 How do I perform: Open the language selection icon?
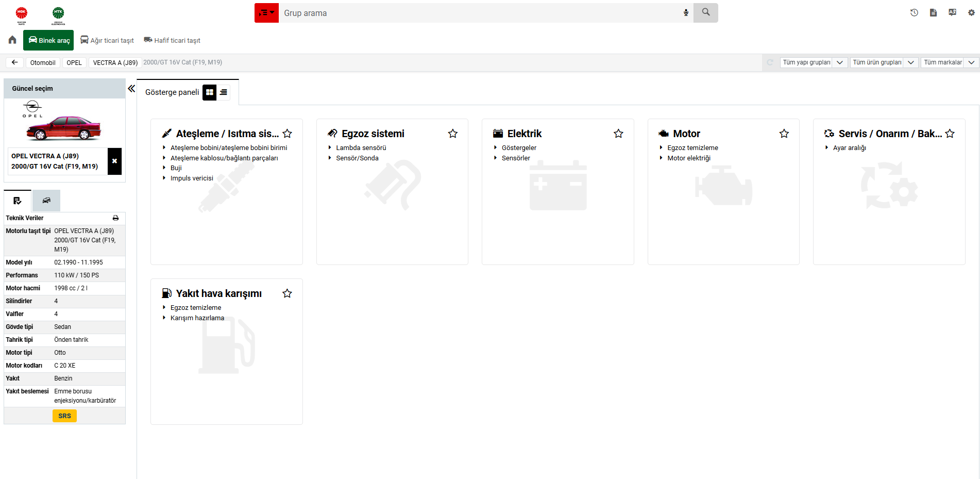coord(952,12)
